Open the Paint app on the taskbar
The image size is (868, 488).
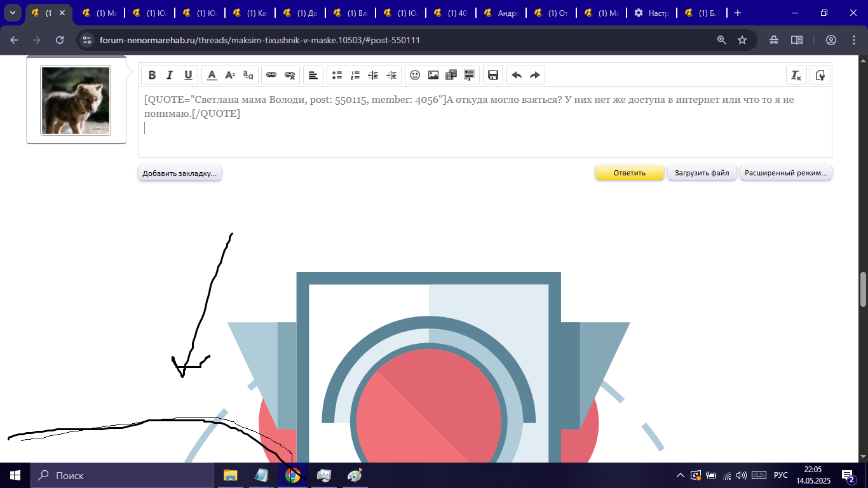point(355,475)
